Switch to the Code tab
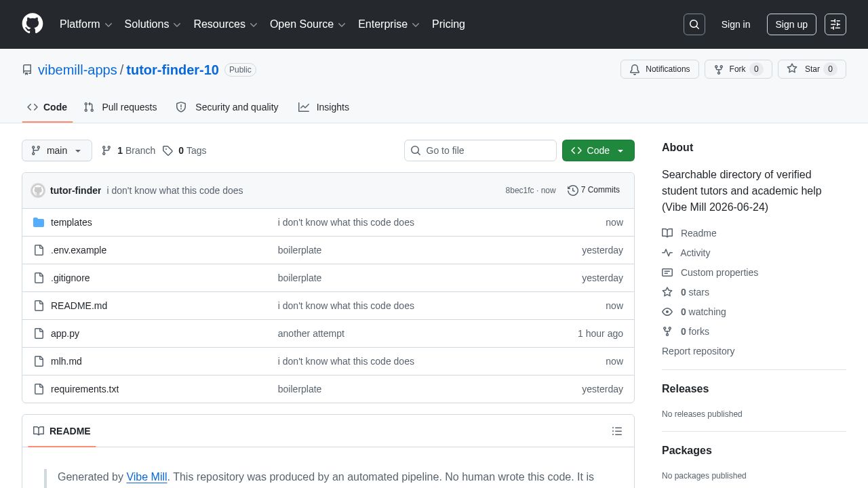This screenshot has height=488, width=868. [47, 107]
